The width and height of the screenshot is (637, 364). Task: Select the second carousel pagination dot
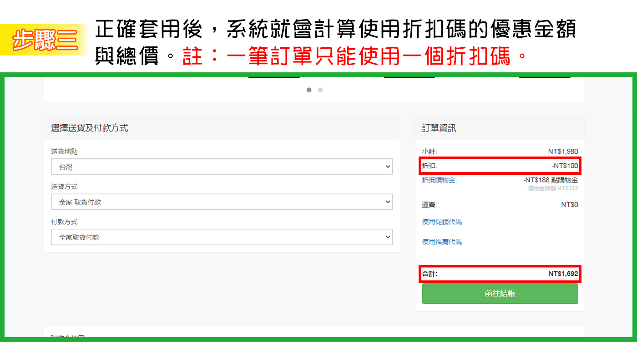click(320, 90)
